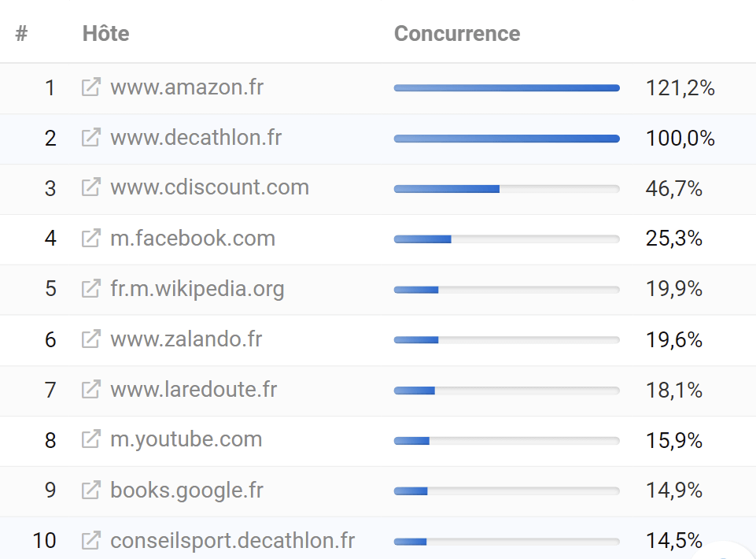Viewport: 756px width, 559px height.
Task: Click the conseilsport.decathlon.fr host text
Action: (232, 541)
